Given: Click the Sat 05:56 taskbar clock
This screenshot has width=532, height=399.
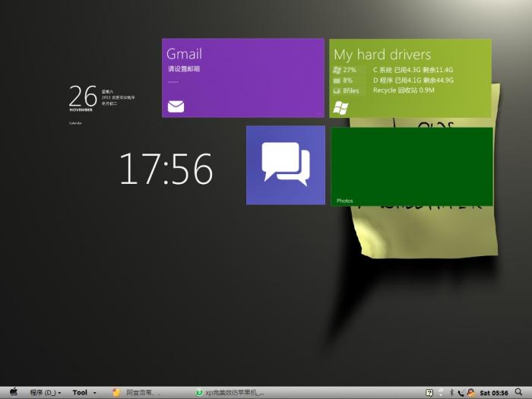Looking at the screenshot, I should pyautogui.click(x=494, y=393).
